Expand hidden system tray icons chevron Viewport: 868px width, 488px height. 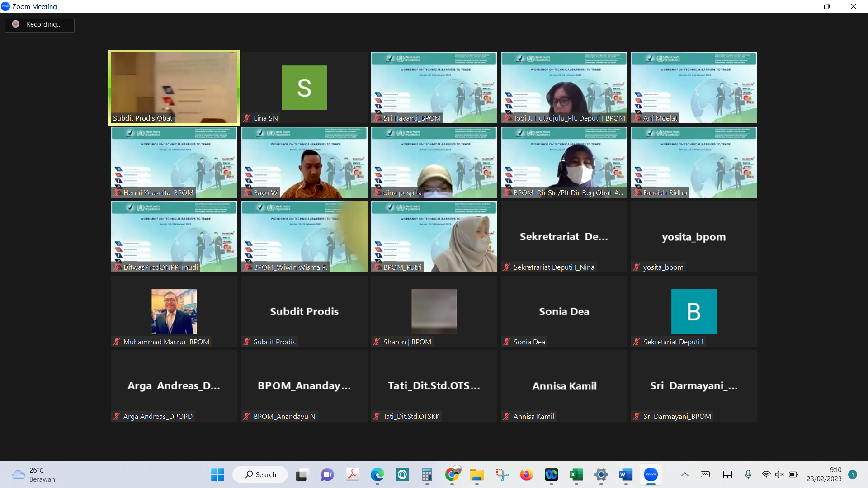coord(684,474)
